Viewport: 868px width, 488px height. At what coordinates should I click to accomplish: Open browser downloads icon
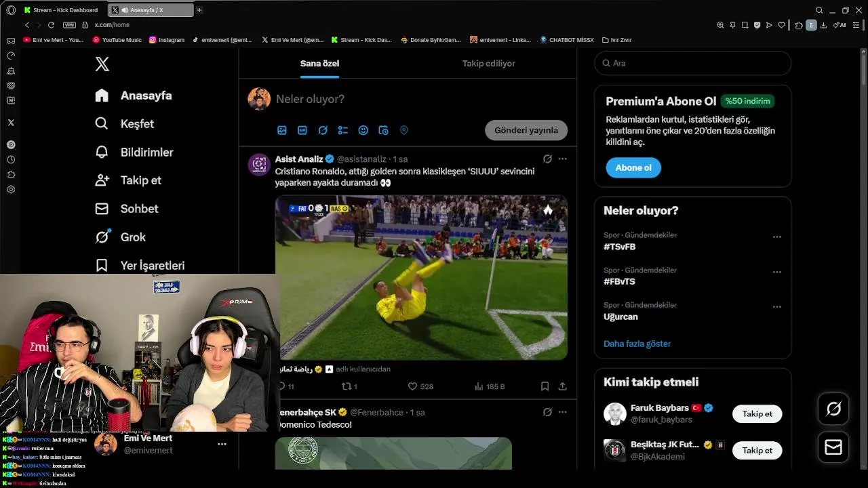point(823,25)
